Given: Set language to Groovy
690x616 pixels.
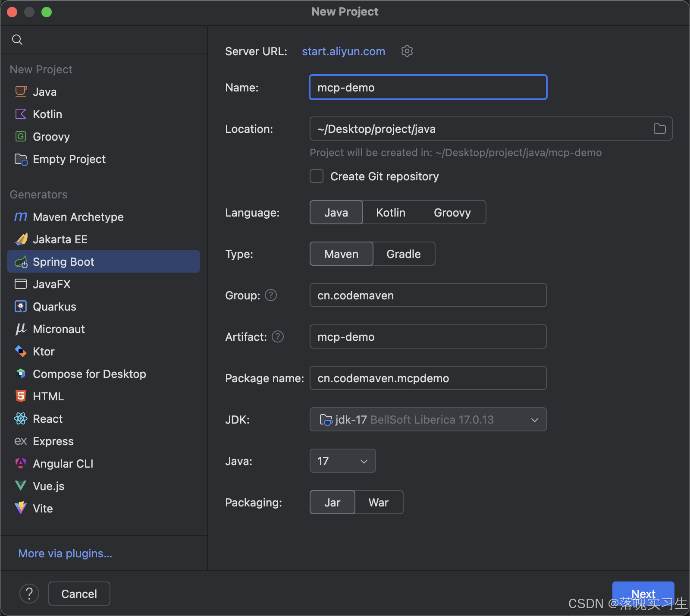Looking at the screenshot, I should (x=452, y=212).
